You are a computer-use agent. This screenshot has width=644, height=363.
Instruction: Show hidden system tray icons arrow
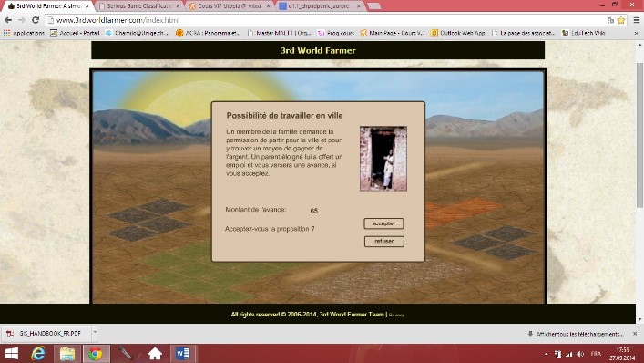pos(546,354)
